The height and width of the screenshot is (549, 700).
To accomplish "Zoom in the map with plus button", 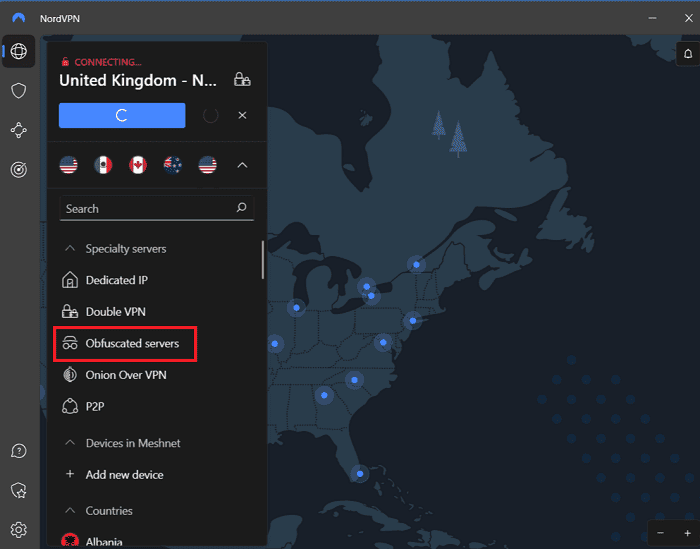I will (687, 531).
